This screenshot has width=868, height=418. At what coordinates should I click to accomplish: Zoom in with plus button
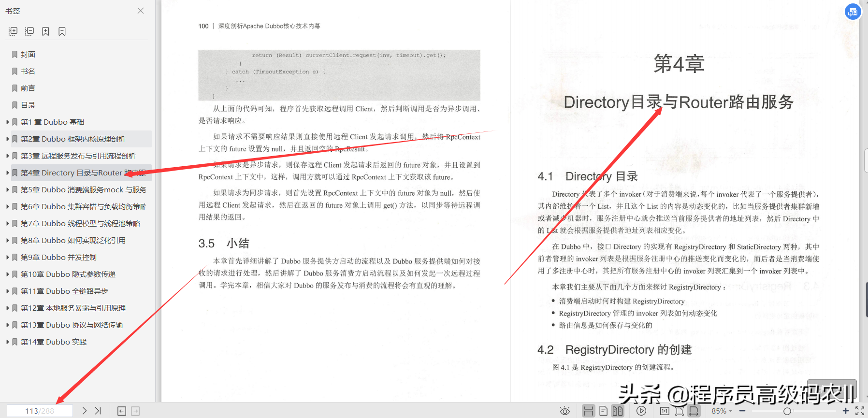(x=846, y=411)
